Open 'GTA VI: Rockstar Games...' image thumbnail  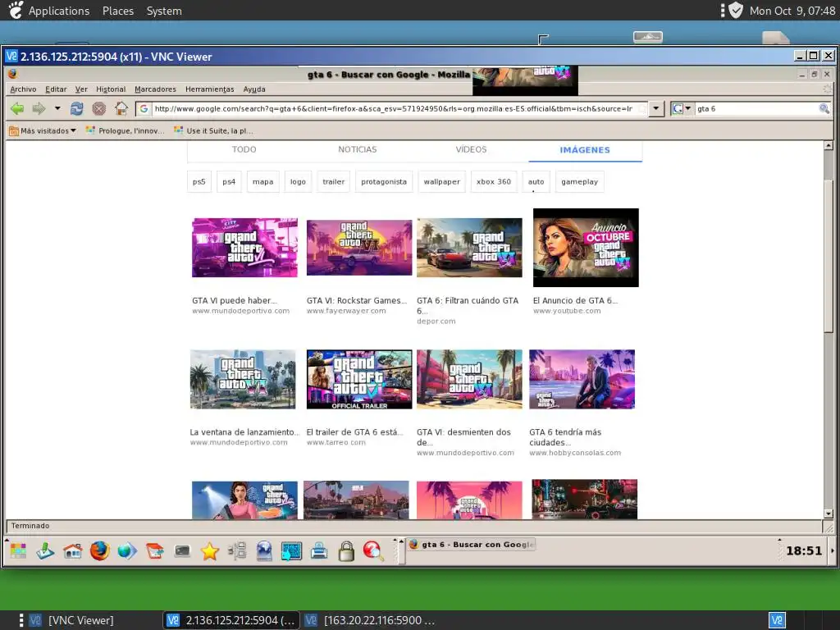(359, 248)
